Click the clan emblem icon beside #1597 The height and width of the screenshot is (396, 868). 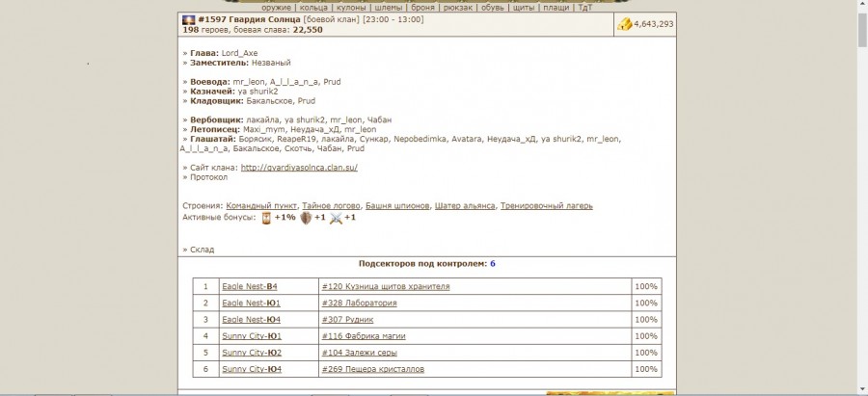tap(189, 20)
